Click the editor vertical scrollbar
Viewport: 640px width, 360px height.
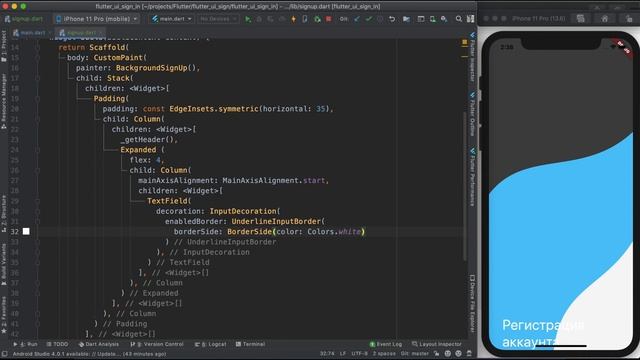[x=464, y=186]
